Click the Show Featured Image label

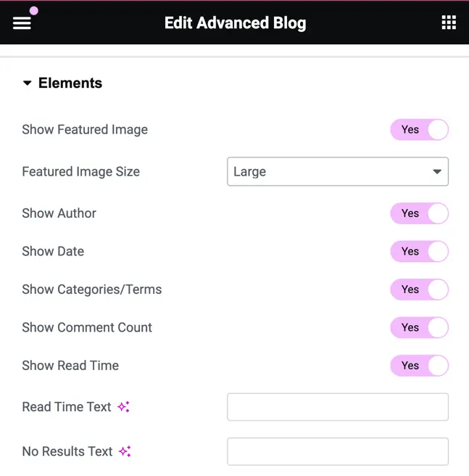(x=85, y=130)
